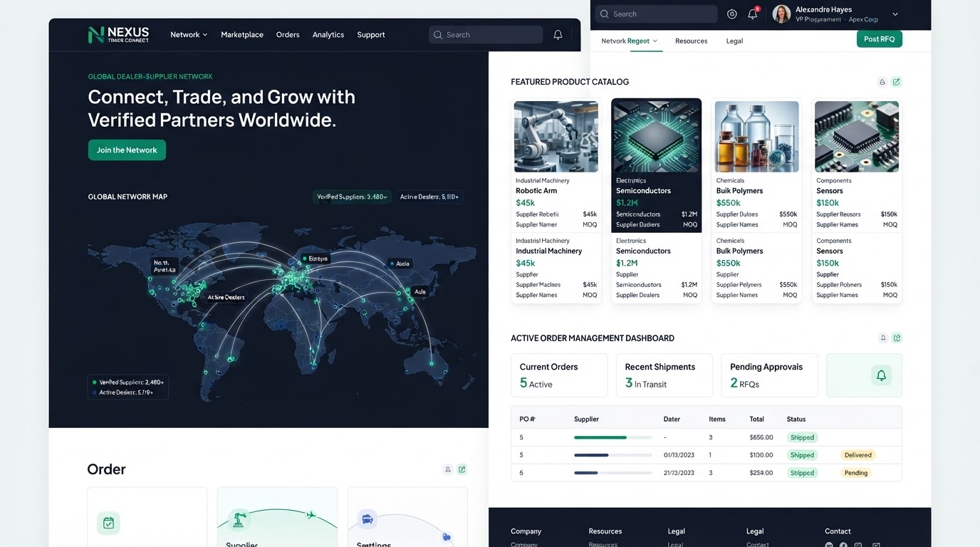Click the calendar check icon in first Order card

tap(108, 523)
